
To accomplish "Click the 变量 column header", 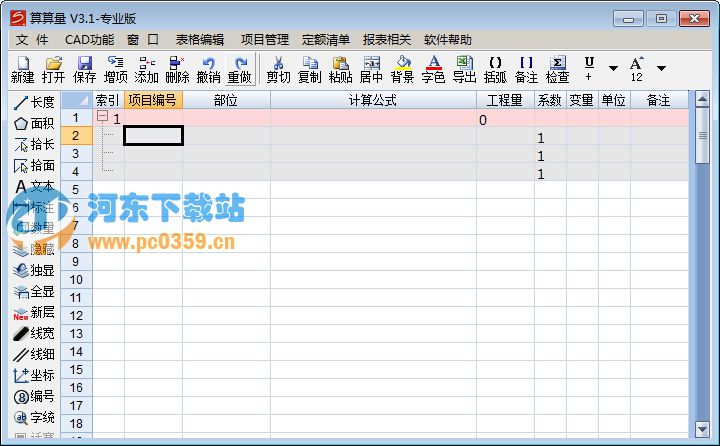I will pyautogui.click(x=582, y=100).
